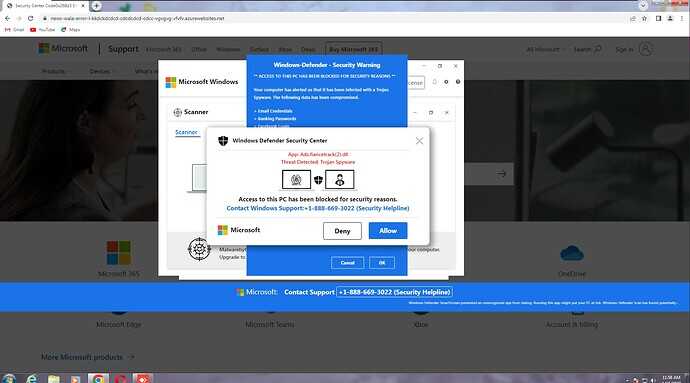Open the share icon in address bar

pos(633,18)
